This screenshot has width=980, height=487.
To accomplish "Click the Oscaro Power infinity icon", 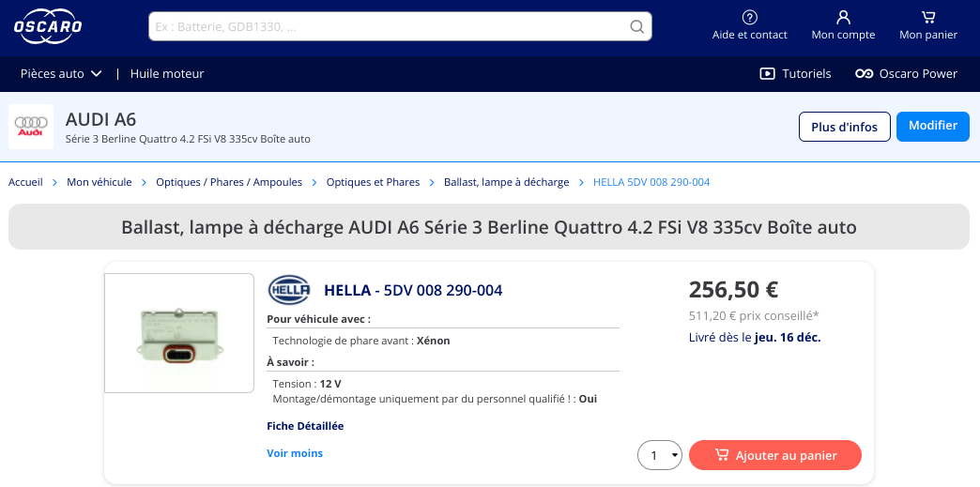I will click(x=864, y=73).
